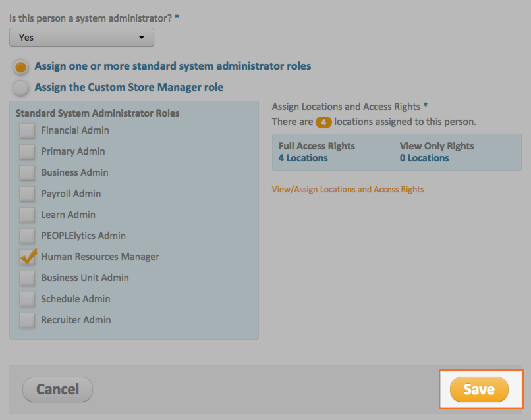Viewport: 531px width, 420px height.
Task: Click the orange Save button
Action: [479, 389]
